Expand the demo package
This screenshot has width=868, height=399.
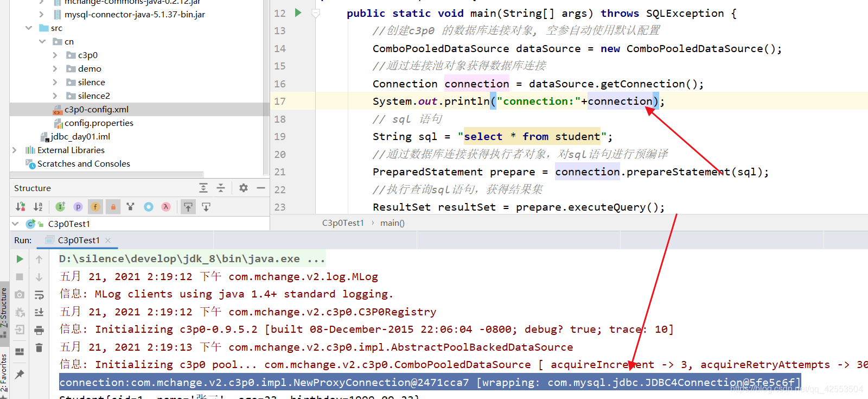tap(55, 68)
